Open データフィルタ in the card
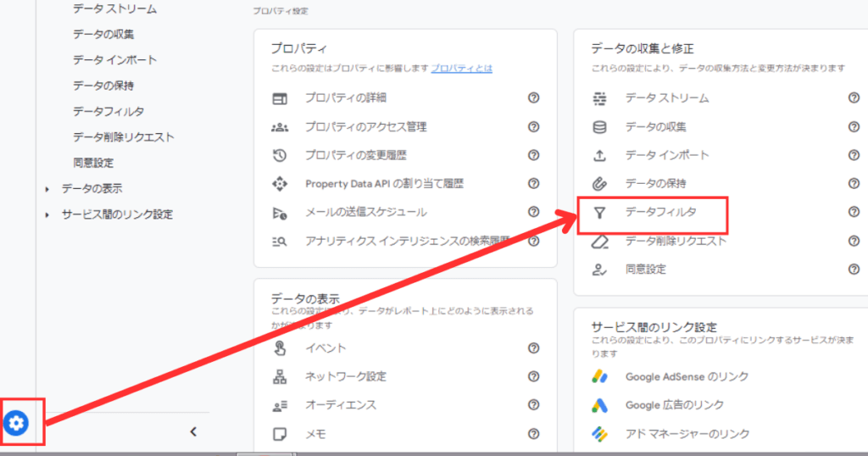 pos(661,212)
